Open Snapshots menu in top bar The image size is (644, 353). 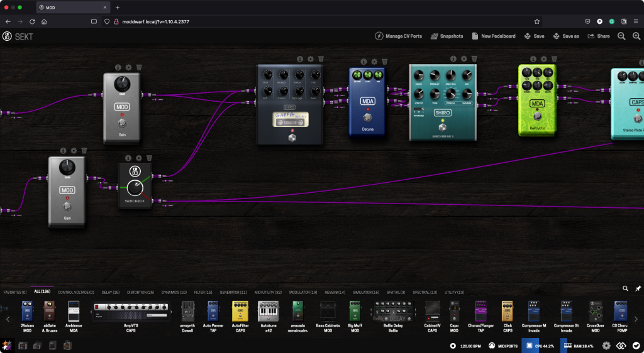(447, 36)
